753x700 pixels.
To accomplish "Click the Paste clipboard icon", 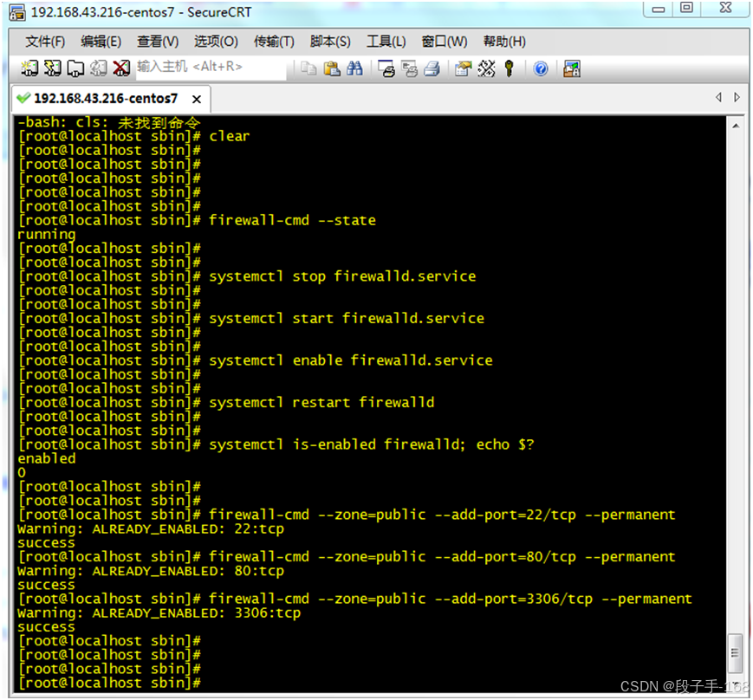I will [x=331, y=68].
